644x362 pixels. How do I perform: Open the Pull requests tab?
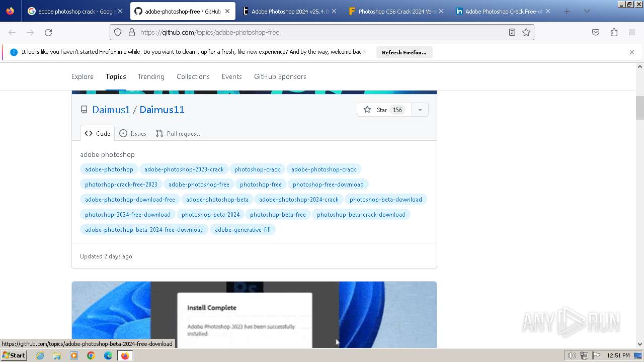pos(178,133)
